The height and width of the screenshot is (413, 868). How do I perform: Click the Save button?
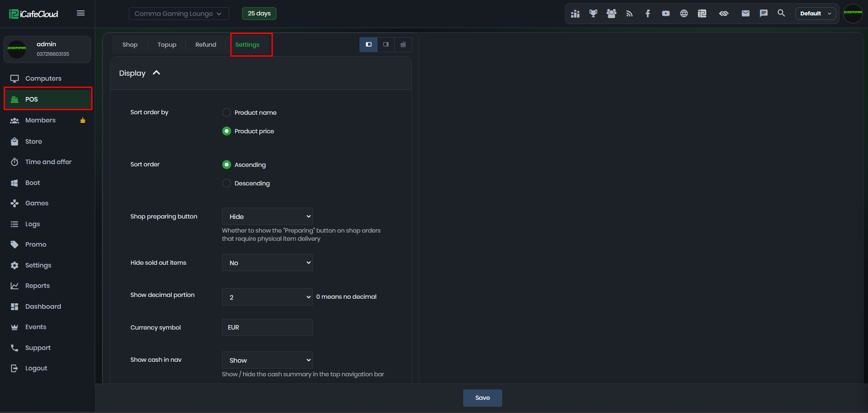click(x=482, y=398)
